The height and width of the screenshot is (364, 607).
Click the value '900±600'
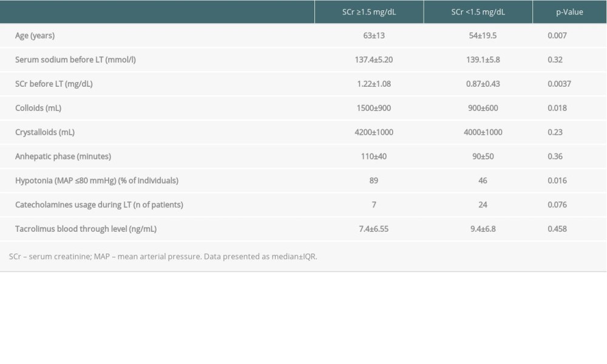tap(483, 108)
